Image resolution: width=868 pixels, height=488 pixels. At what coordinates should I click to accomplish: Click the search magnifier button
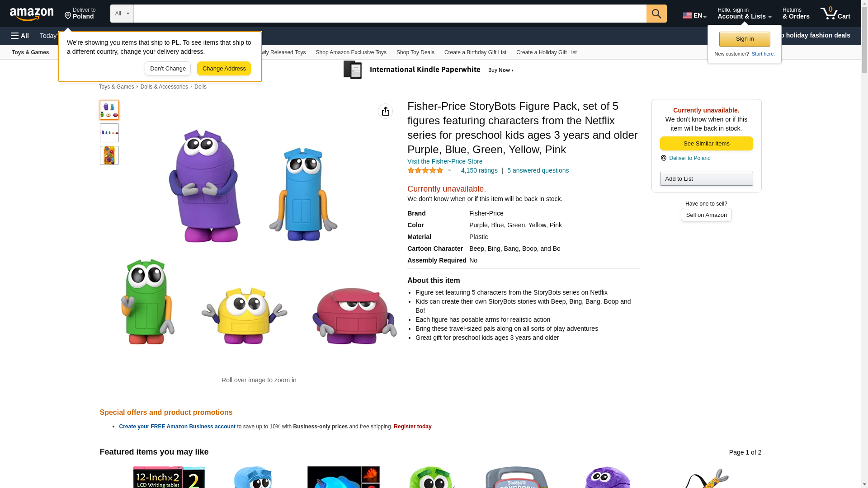click(x=656, y=14)
